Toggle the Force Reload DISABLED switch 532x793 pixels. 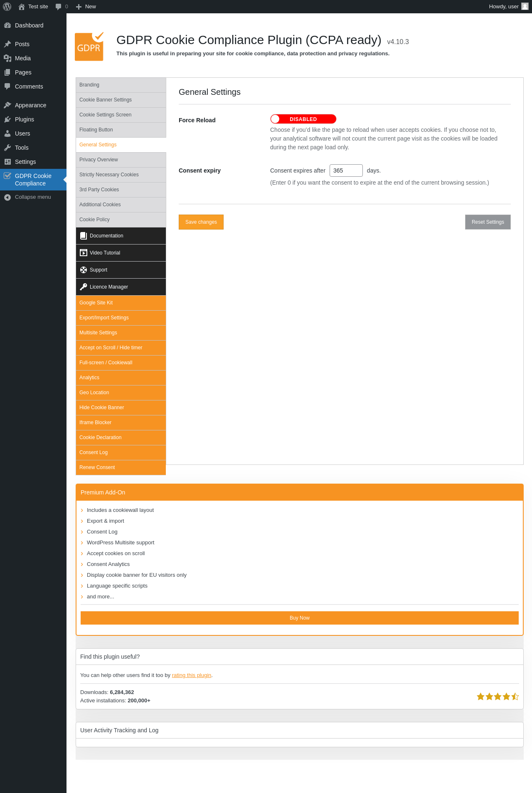(303, 119)
